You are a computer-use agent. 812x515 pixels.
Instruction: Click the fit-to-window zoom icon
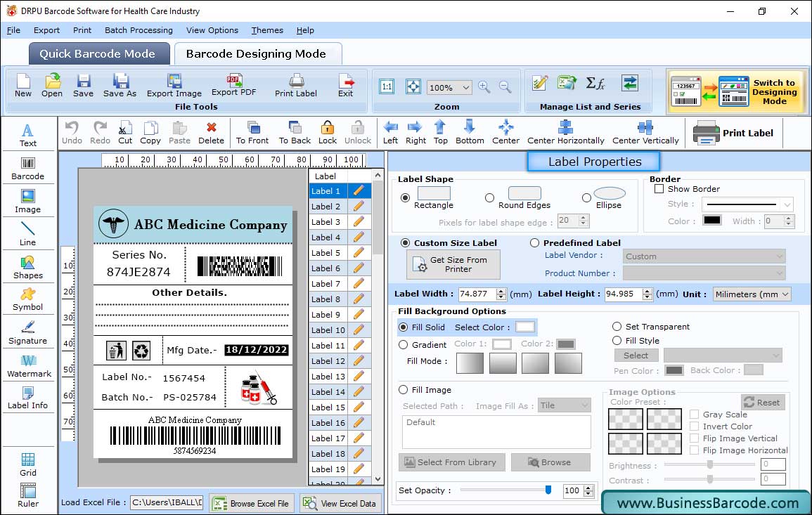tap(413, 86)
